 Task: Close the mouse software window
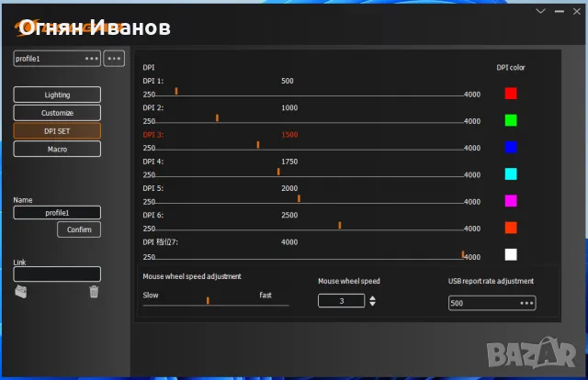[577, 12]
